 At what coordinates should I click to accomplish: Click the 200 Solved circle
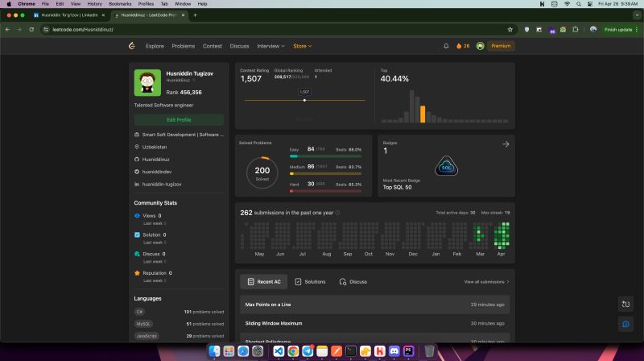coord(262,173)
